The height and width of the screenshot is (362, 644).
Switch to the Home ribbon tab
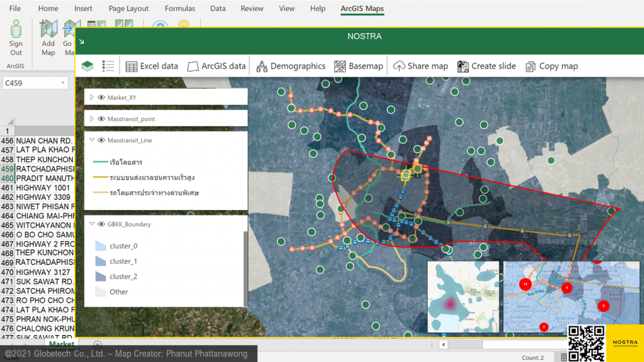(x=48, y=8)
